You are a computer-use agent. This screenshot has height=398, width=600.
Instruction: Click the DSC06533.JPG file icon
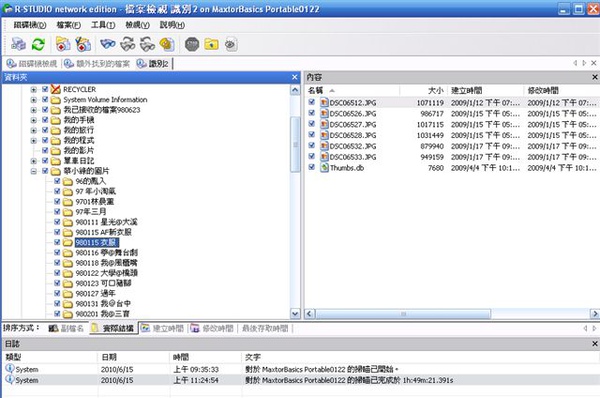[x=324, y=157]
